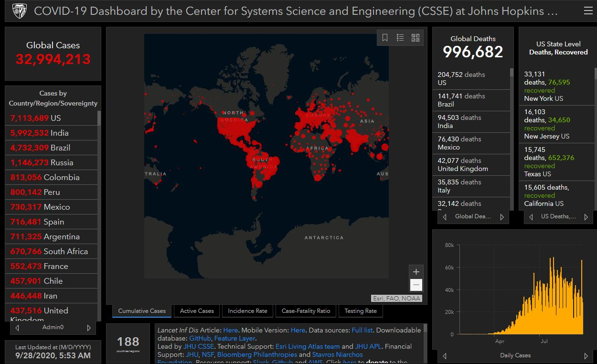The image size is (597, 364).
Task: Go to next view right of Admin0
Action: [88, 328]
